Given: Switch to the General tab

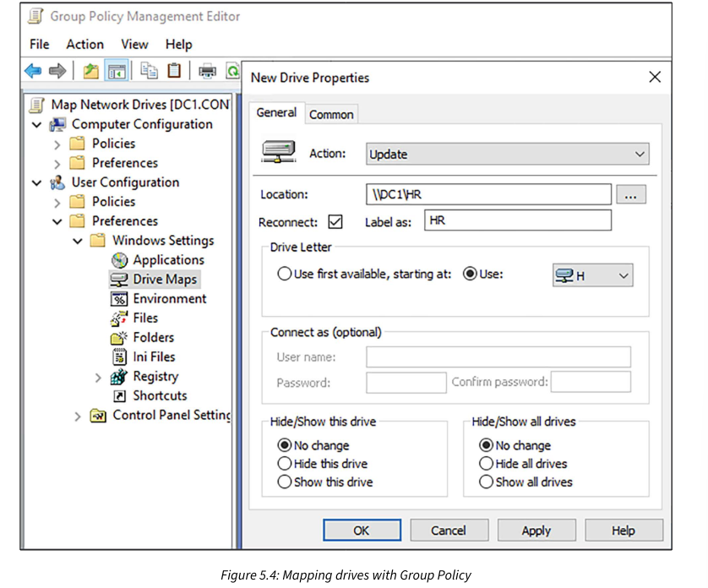Looking at the screenshot, I should tap(276, 112).
